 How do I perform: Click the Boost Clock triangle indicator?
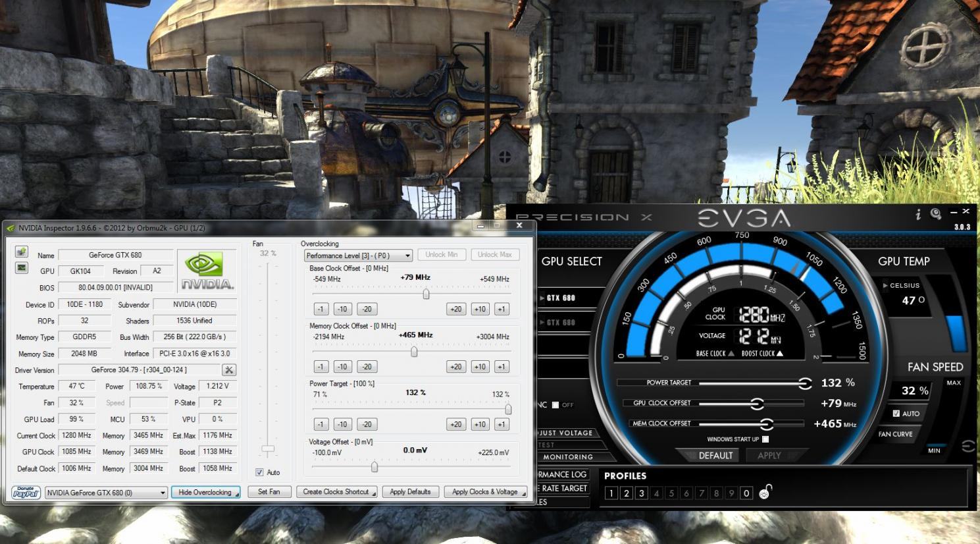[780, 354]
